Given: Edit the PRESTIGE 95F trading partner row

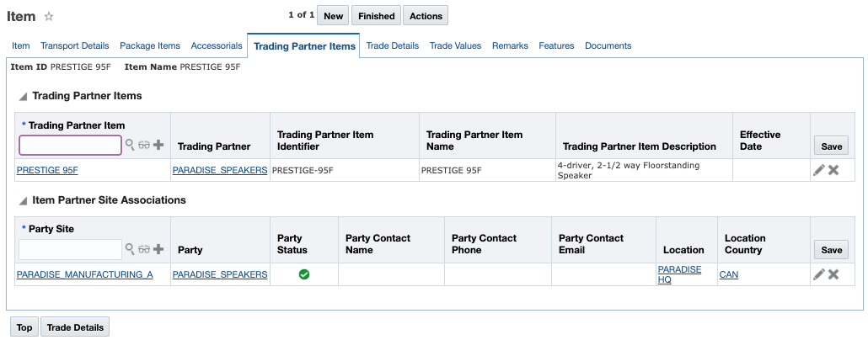Looking at the screenshot, I should click(818, 170).
